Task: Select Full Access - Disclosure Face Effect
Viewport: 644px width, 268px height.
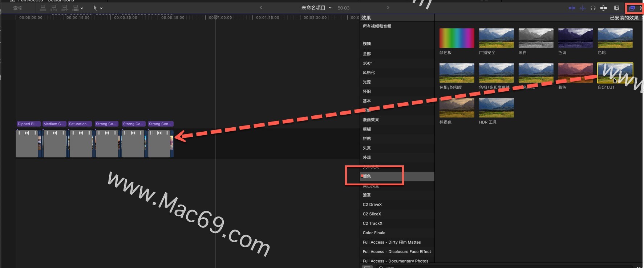Action: 397,252
